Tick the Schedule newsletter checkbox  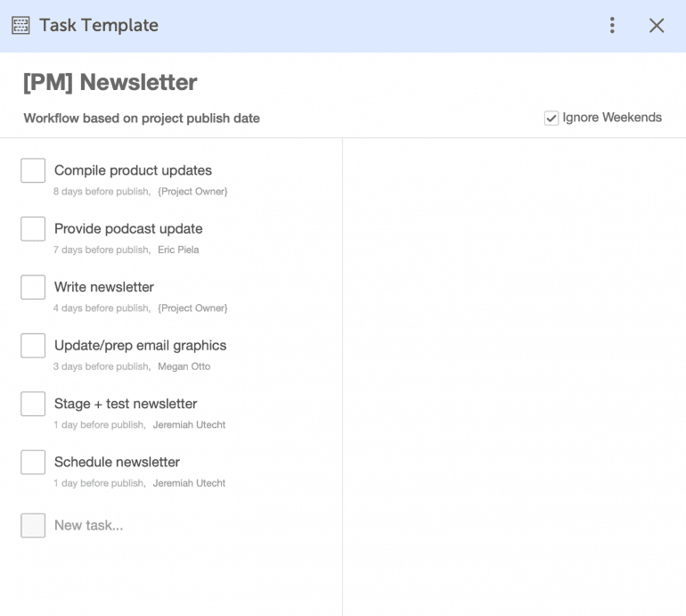tap(33, 463)
